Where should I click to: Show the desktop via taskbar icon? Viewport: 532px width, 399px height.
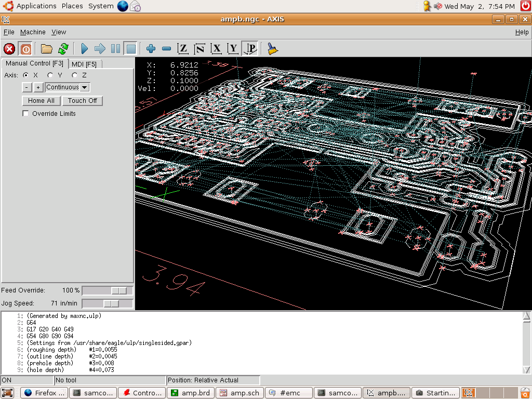(7, 393)
